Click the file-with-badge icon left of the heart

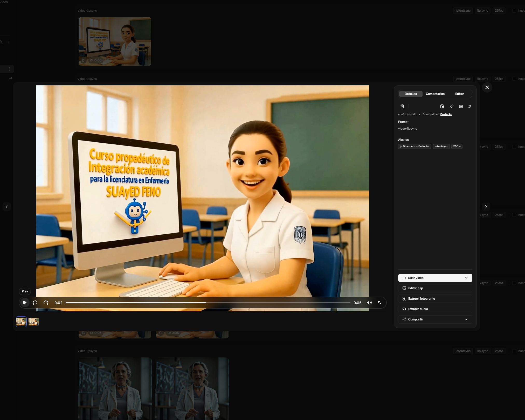442,106
